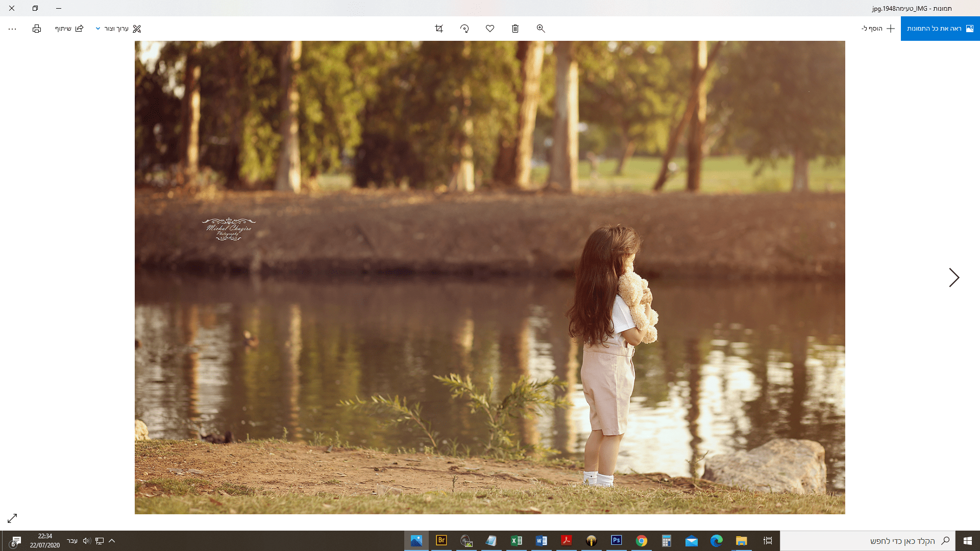
Task: Delete the photo with the trash icon
Action: pos(516,29)
